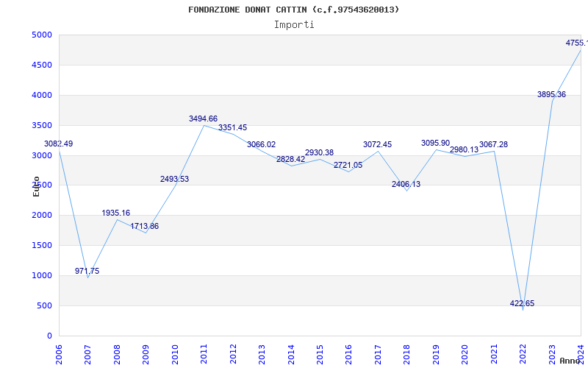Select the y-axis tick 1500
This screenshot has width=588, height=368.
tap(42, 245)
